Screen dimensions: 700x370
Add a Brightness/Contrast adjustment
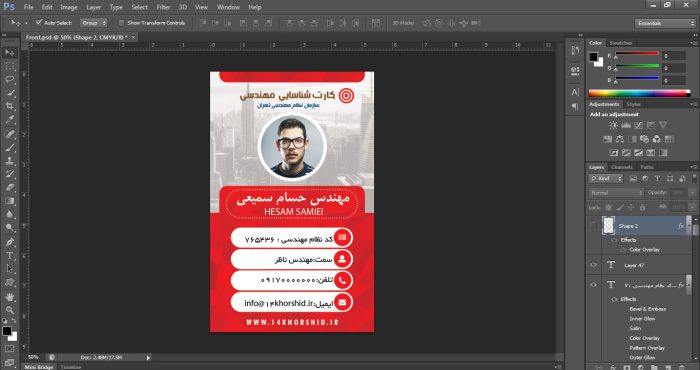pos(613,125)
